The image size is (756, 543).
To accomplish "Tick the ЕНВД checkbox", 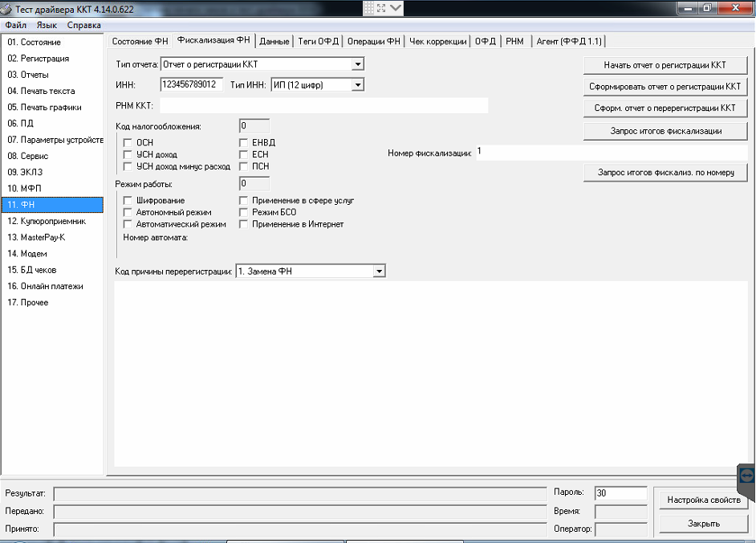I will [243, 142].
